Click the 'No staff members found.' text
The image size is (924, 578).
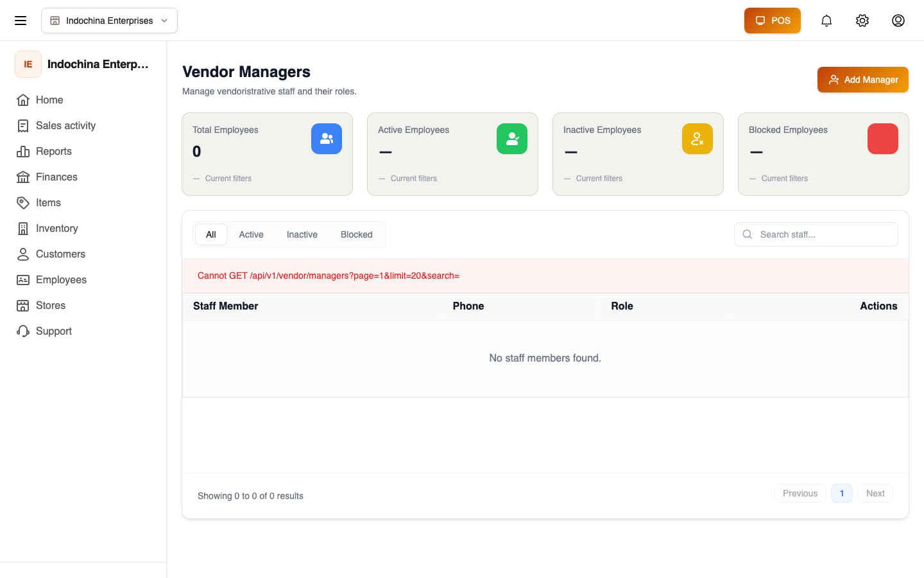[545, 358]
